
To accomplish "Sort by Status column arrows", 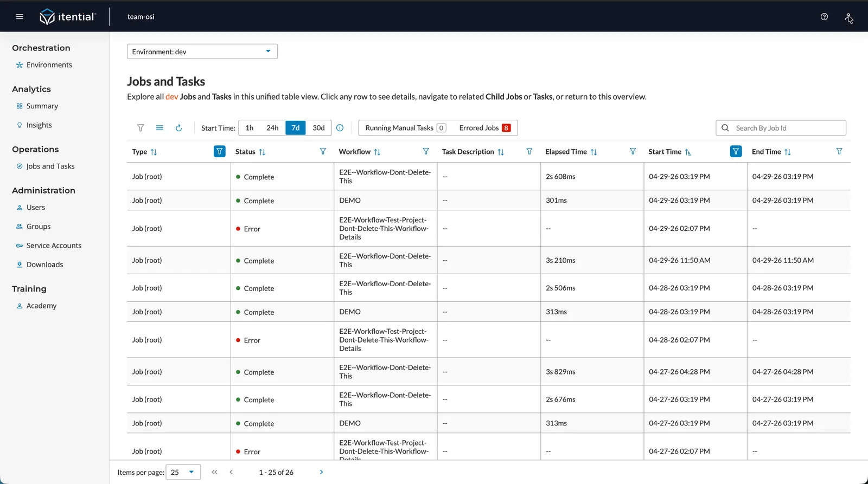I will pos(262,152).
